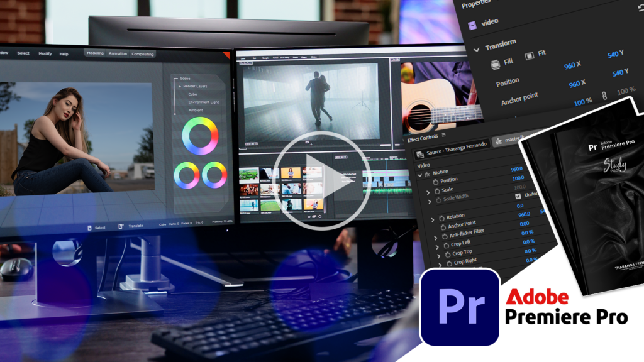Image resolution: width=644 pixels, height=362 pixels.
Task: Toggle the Uniform Scale checkbox
Action: click(518, 196)
